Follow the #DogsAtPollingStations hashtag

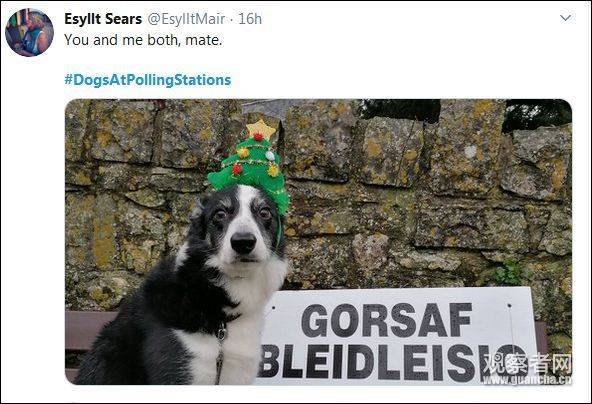148,80
